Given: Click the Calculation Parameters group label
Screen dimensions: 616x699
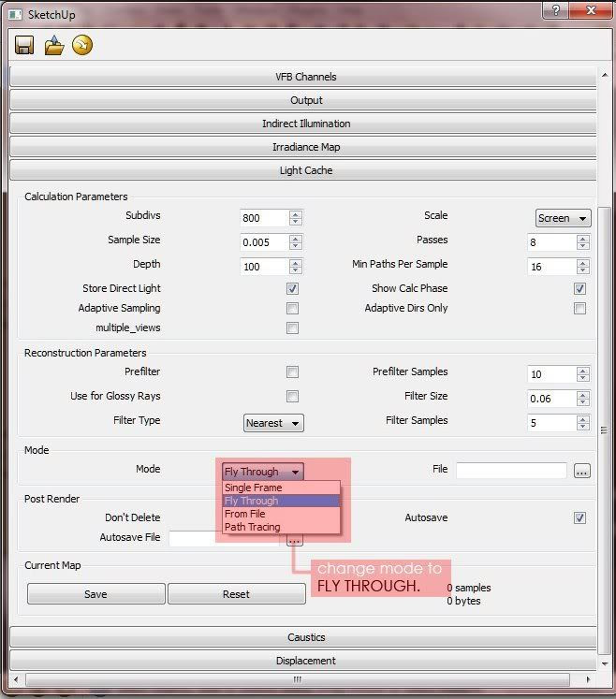Looking at the screenshot, I should tap(76, 197).
